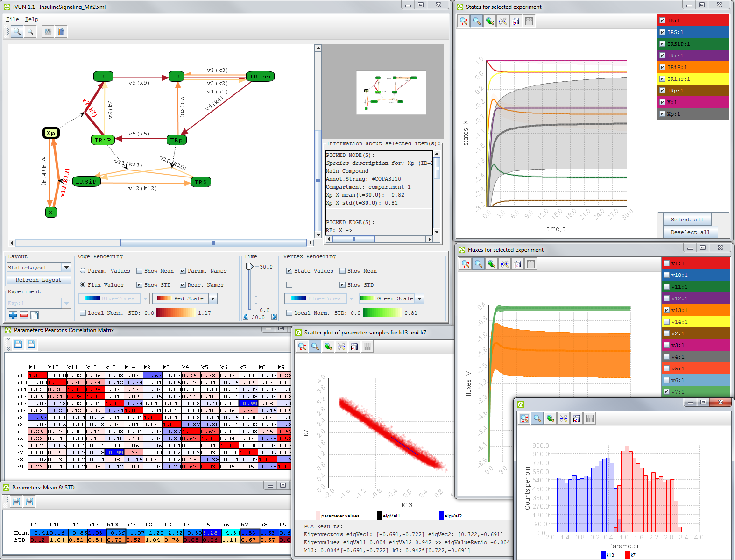Click the save-with-formula icon in scatter plot toolbar
Screen dimensions: 735x560
click(354, 347)
